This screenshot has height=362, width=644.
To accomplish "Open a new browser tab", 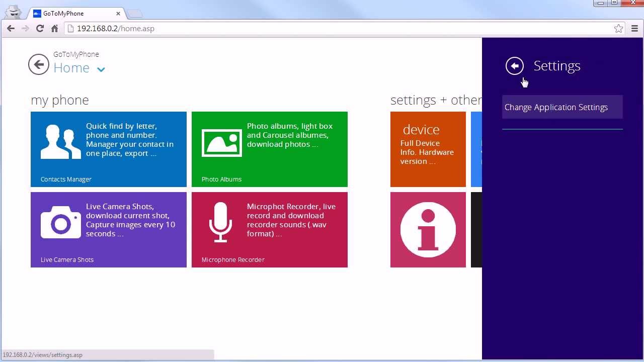I will coord(134,14).
